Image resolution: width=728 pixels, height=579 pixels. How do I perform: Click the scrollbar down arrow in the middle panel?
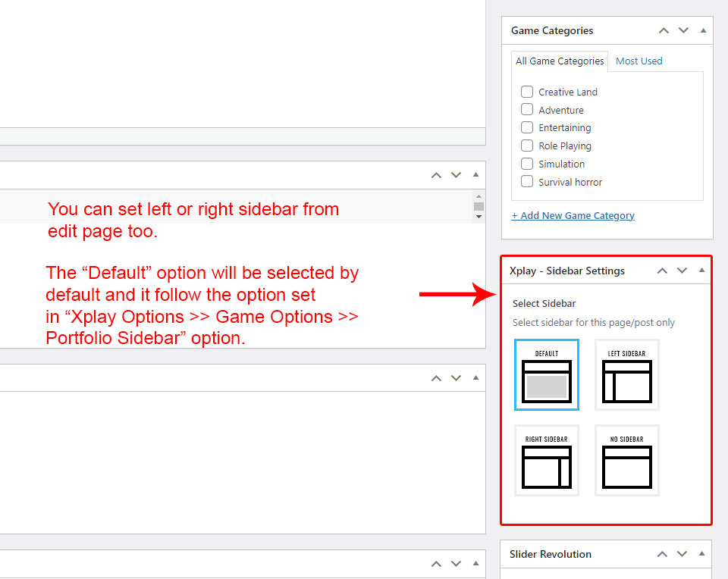[x=478, y=217]
